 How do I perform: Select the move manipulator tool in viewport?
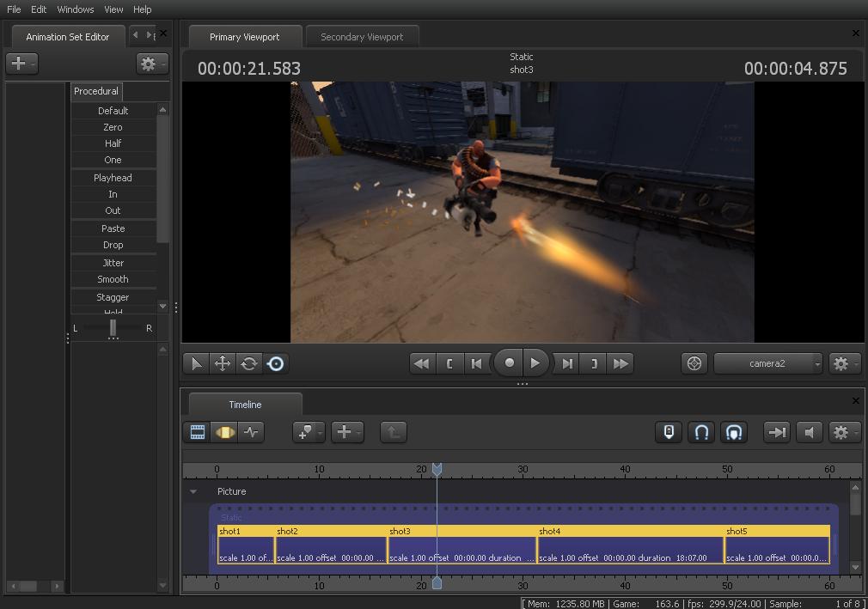[223, 363]
